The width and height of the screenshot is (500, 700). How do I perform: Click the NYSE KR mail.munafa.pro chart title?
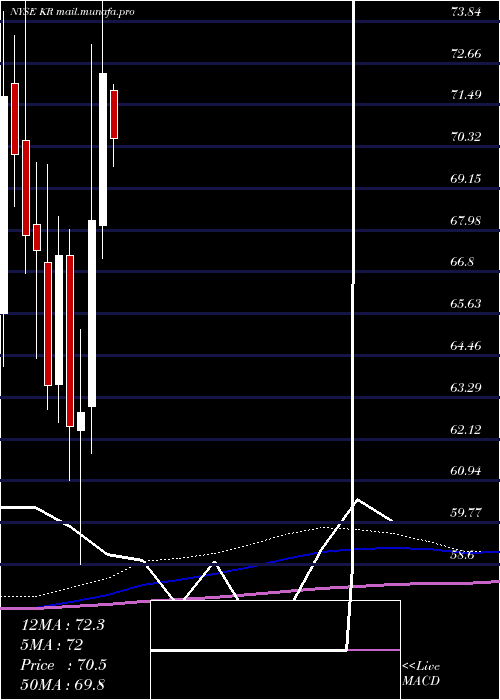point(72,12)
